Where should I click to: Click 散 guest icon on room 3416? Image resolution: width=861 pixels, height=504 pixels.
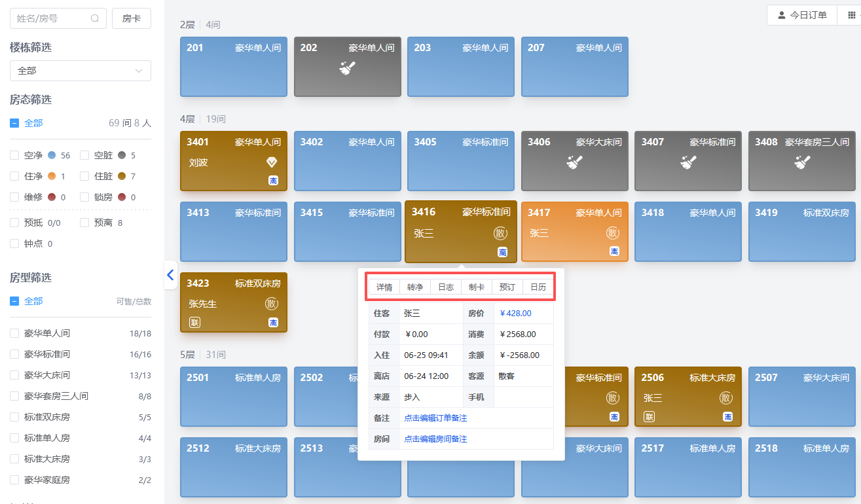(500, 234)
